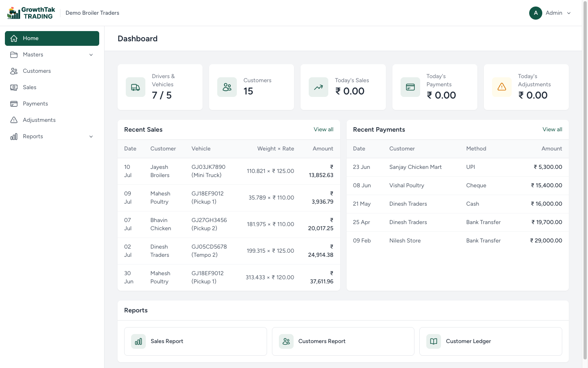The image size is (588, 368).
Task: Click 313.433 × ₹ 120.00 weight cell
Action: pos(270,278)
